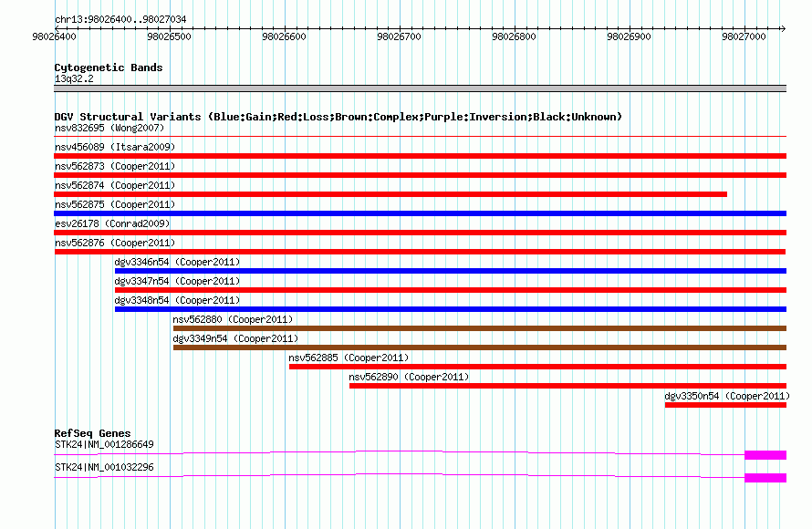Click the blue bar for dgv3348n54
Image resolution: width=812 pixels, height=529 pixels.
[x=451, y=309]
